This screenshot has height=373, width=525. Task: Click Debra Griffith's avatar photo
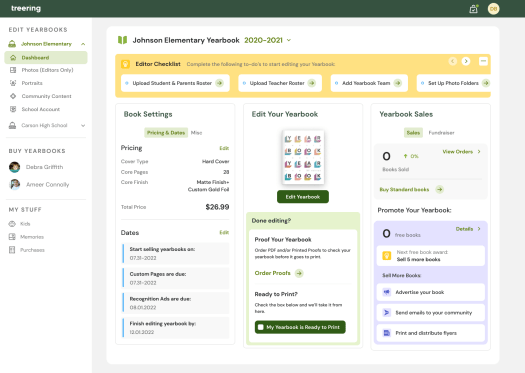click(x=14, y=167)
